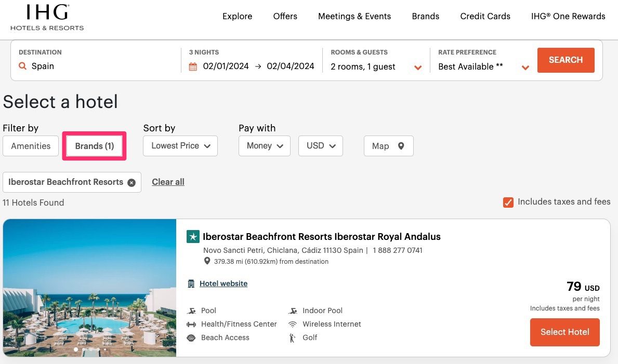Click the Health/Fitness Center dumbbell icon

[190, 324]
